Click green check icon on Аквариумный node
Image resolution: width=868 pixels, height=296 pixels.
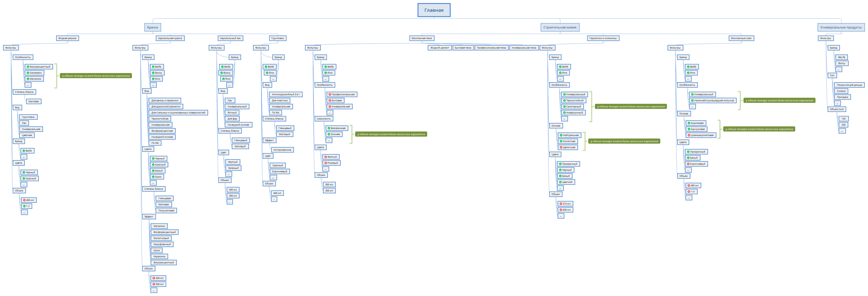564,113
